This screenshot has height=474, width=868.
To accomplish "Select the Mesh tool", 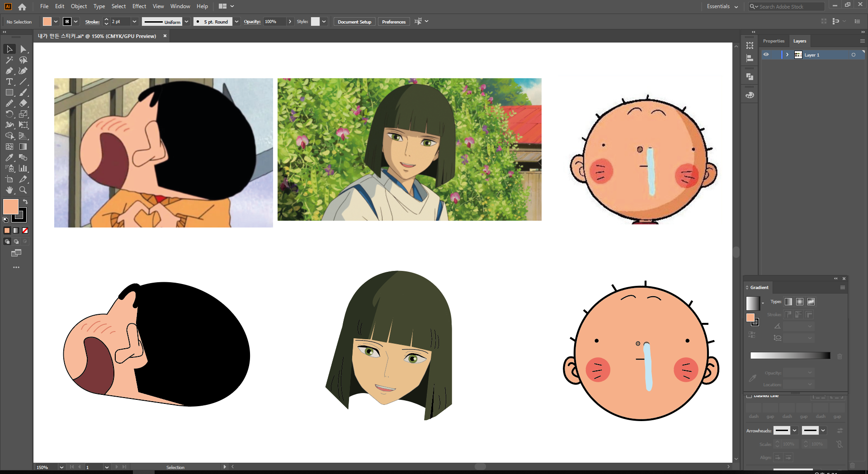I will point(9,147).
